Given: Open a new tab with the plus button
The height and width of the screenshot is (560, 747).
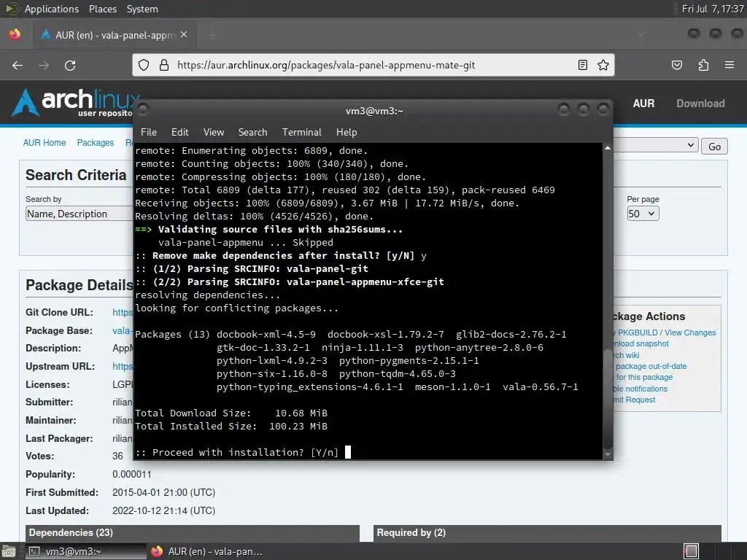Looking at the screenshot, I should coord(212,34).
